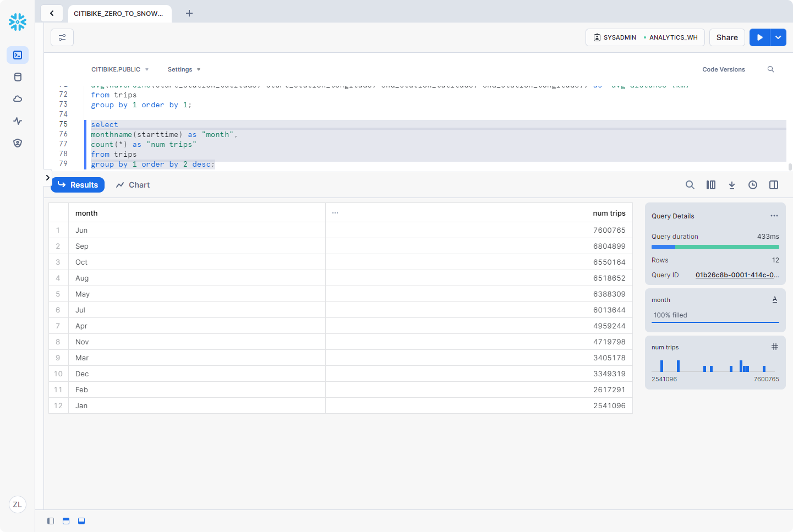The image size is (793, 532).
Task: Select the CITIBIKE_ZERO_TO_SNOW worksheet tab
Action: pyautogui.click(x=119, y=13)
